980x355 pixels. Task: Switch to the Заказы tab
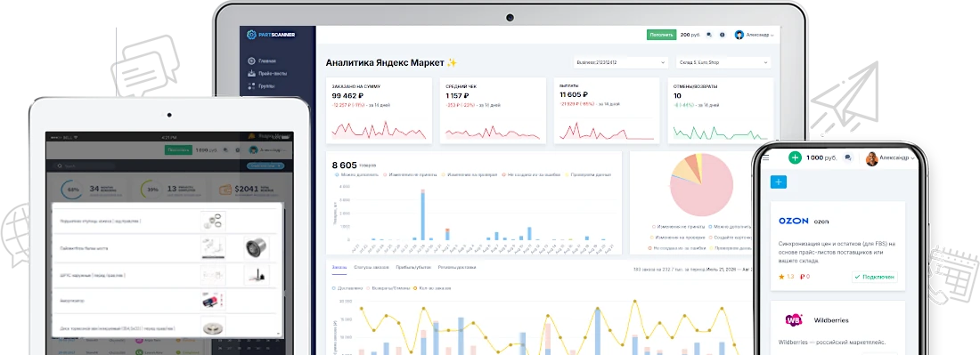click(339, 267)
